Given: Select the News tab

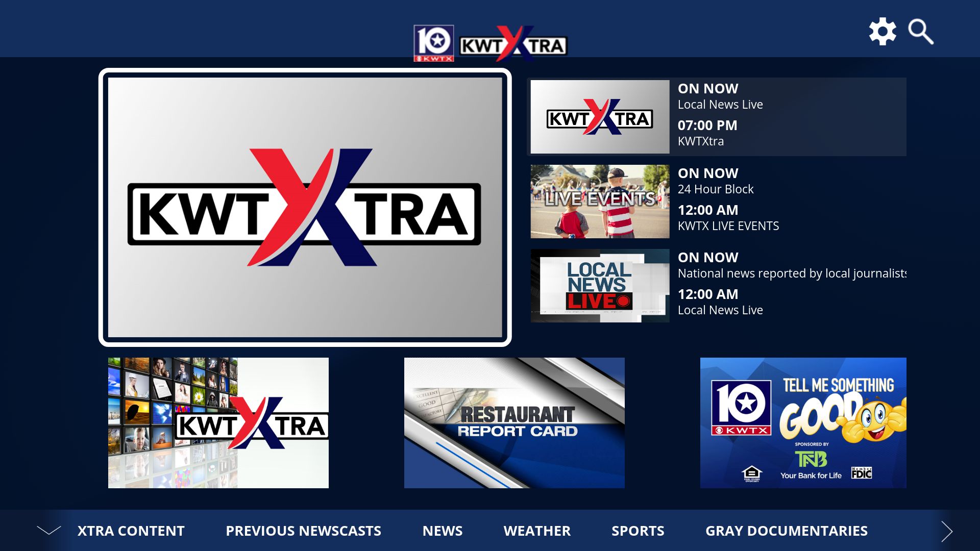Looking at the screenshot, I should point(442,531).
